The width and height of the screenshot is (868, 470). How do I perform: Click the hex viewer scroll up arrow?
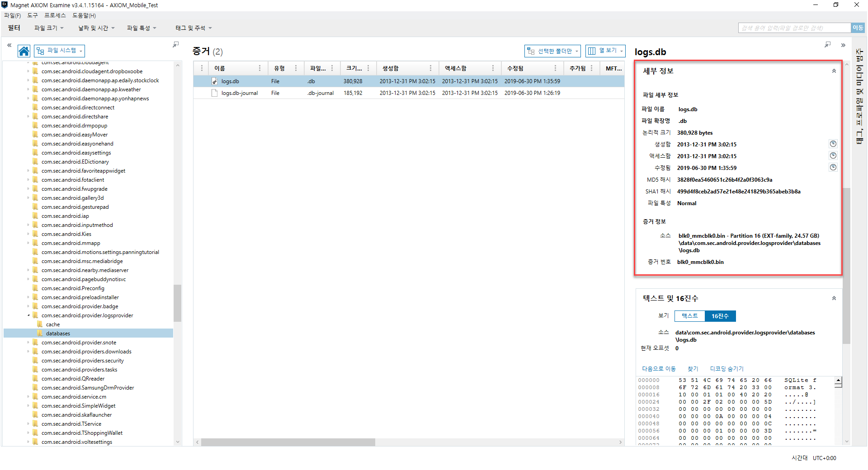pyautogui.click(x=838, y=381)
